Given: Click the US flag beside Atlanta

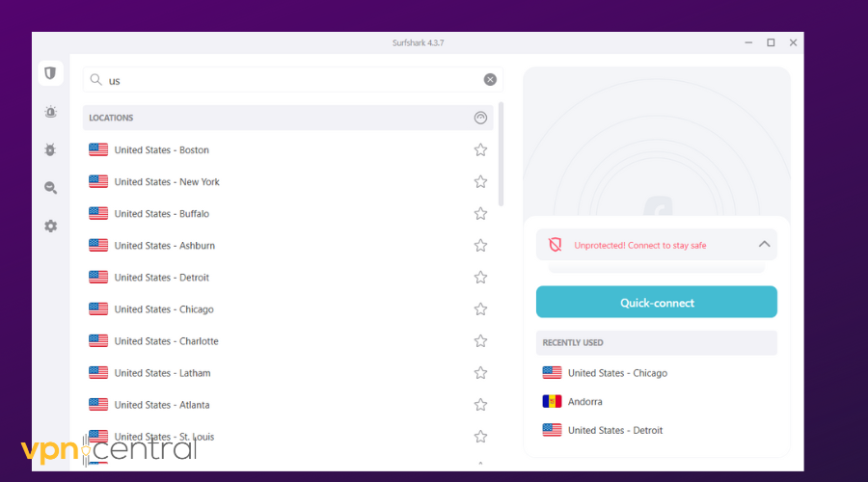Looking at the screenshot, I should [98, 405].
